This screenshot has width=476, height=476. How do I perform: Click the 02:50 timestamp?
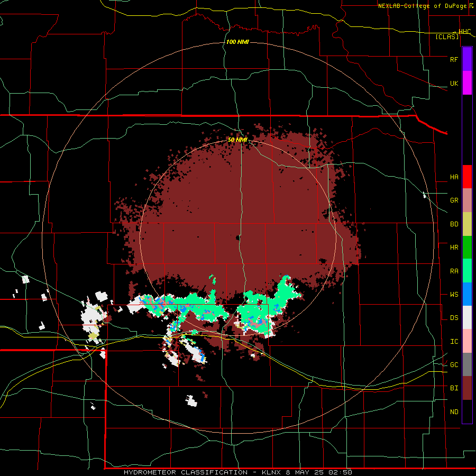pyautogui.click(x=339, y=472)
